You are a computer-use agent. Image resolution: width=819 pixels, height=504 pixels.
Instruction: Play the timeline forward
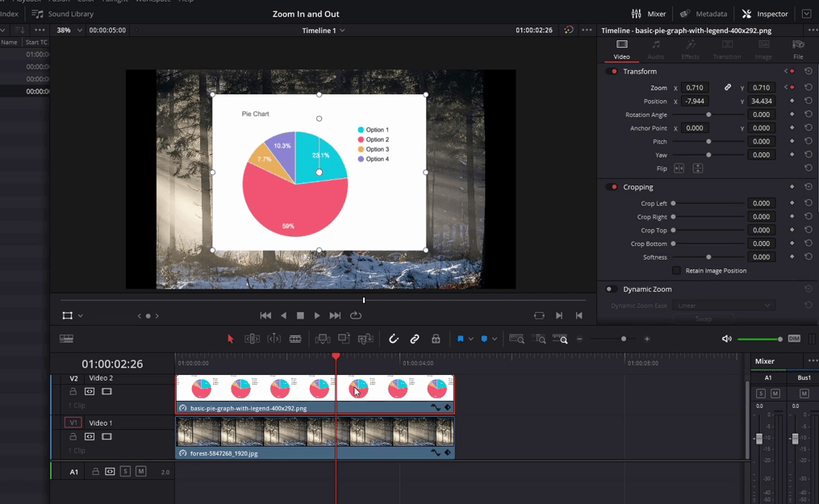click(317, 315)
